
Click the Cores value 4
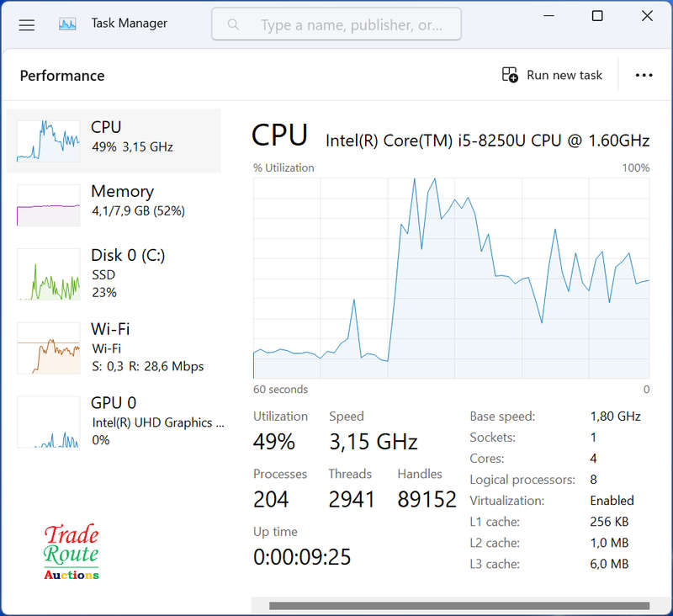click(x=593, y=459)
